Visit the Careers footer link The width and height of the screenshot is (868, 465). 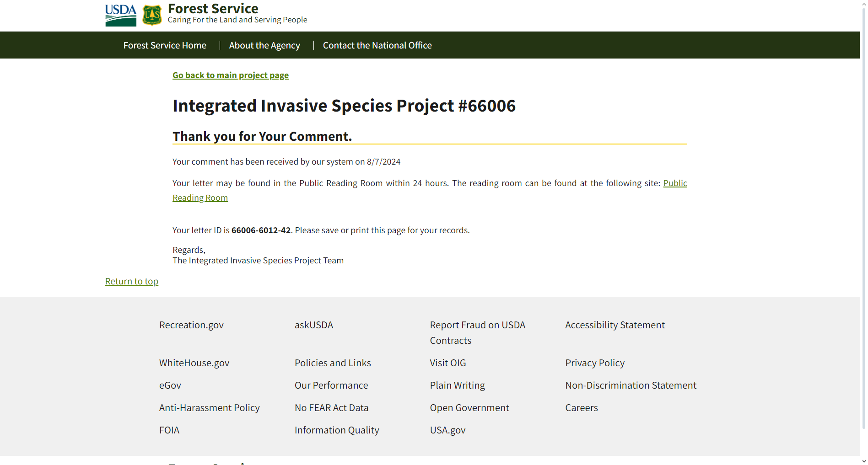pos(581,408)
